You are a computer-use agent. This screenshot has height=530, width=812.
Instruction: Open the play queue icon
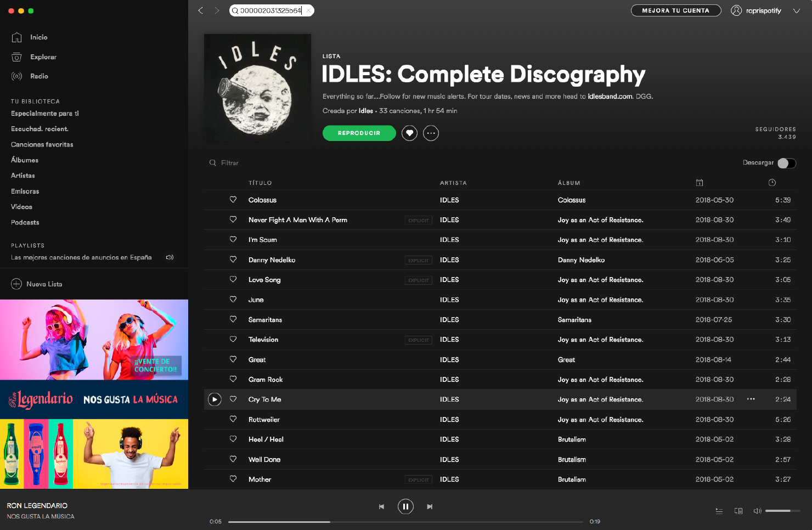(x=719, y=511)
